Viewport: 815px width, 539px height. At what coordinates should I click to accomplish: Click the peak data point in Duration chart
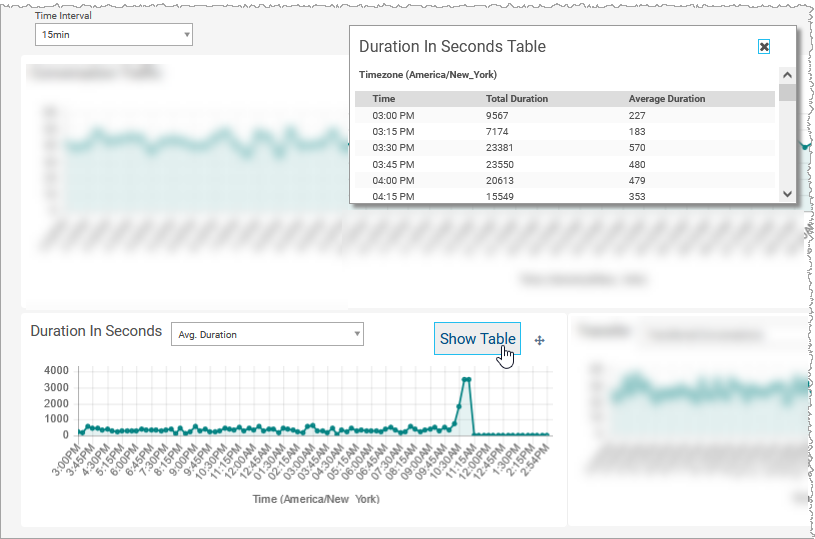(x=466, y=380)
